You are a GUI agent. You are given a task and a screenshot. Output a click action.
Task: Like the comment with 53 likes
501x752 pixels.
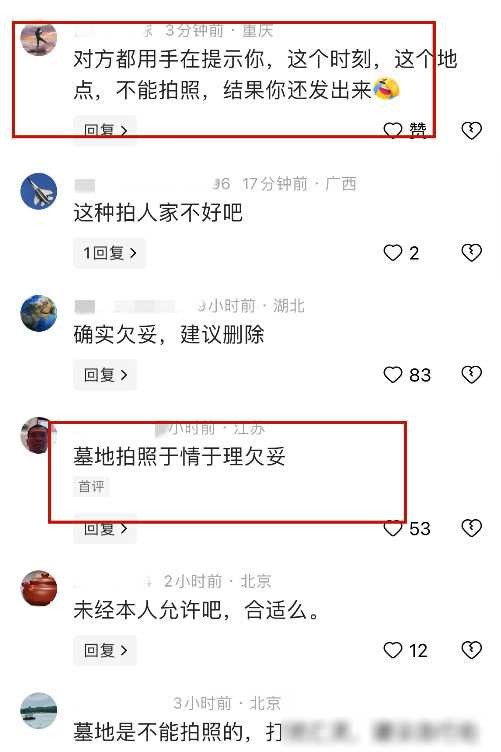(393, 529)
